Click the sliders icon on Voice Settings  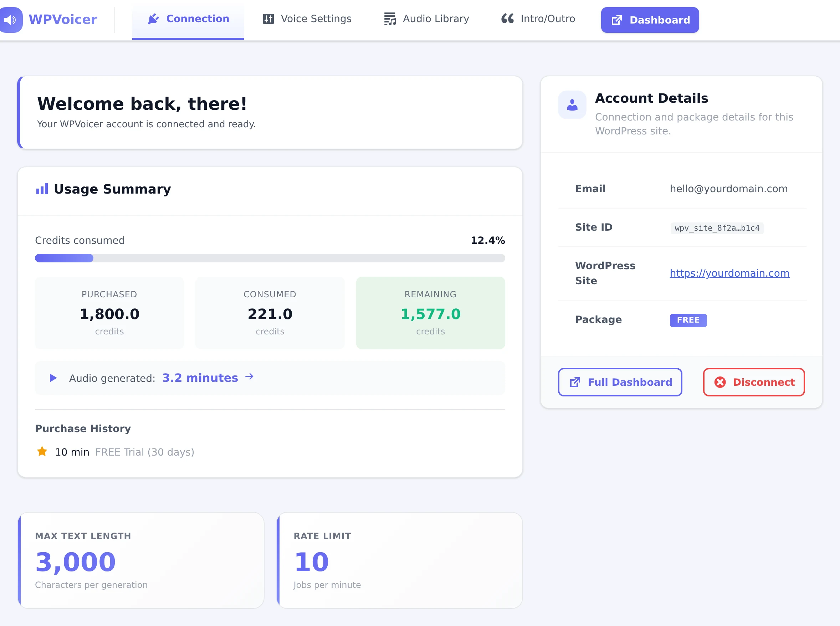[268, 19]
